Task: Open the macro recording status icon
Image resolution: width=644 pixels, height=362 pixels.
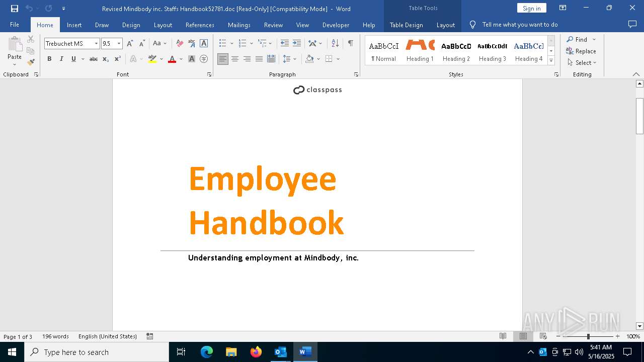Action: point(149,336)
